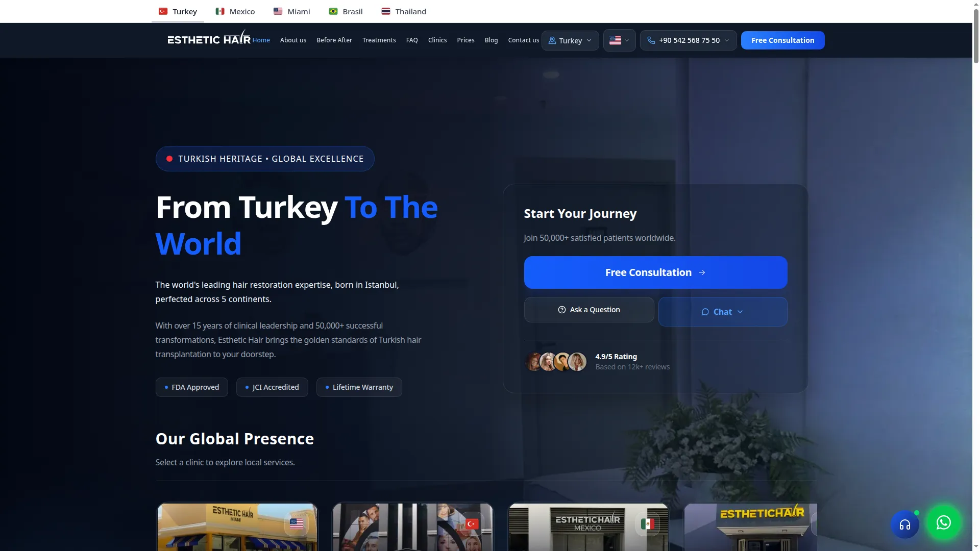Switch to the Brasil tab

point(346,11)
